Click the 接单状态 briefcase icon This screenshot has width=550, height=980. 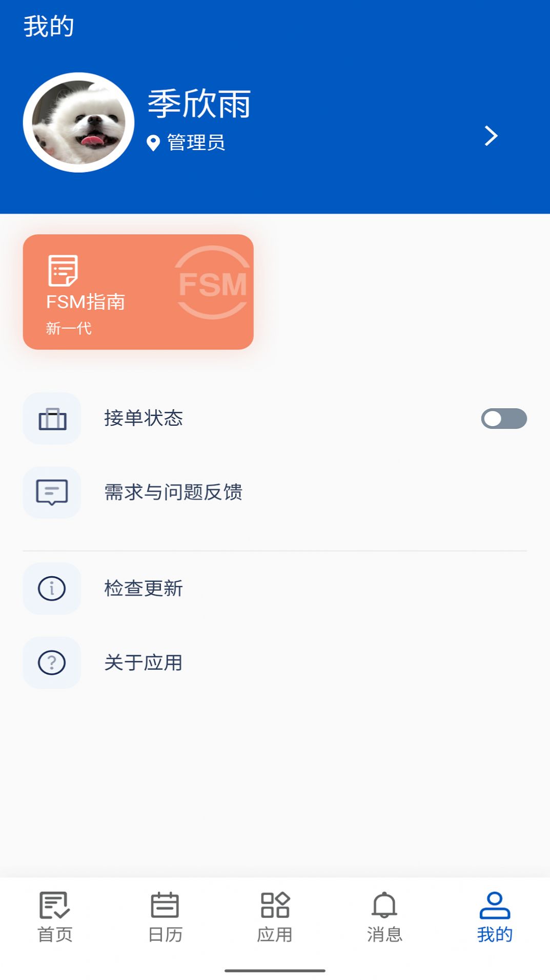(x=51, y=419)
